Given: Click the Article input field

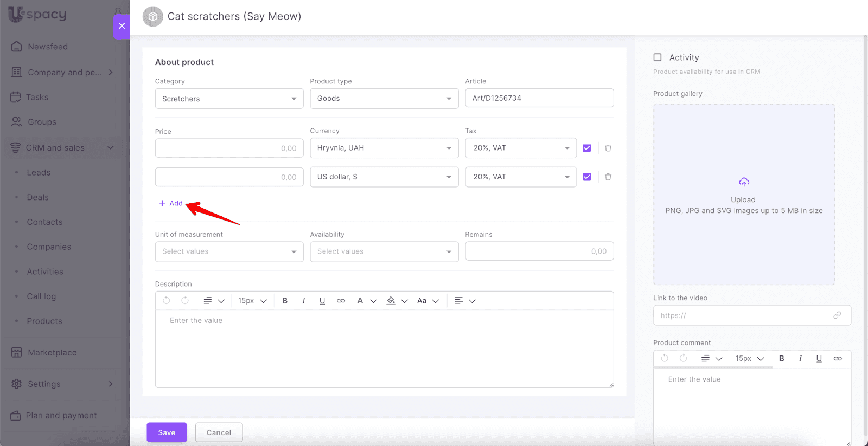Looking at the screenshot, I should [539, 98].
